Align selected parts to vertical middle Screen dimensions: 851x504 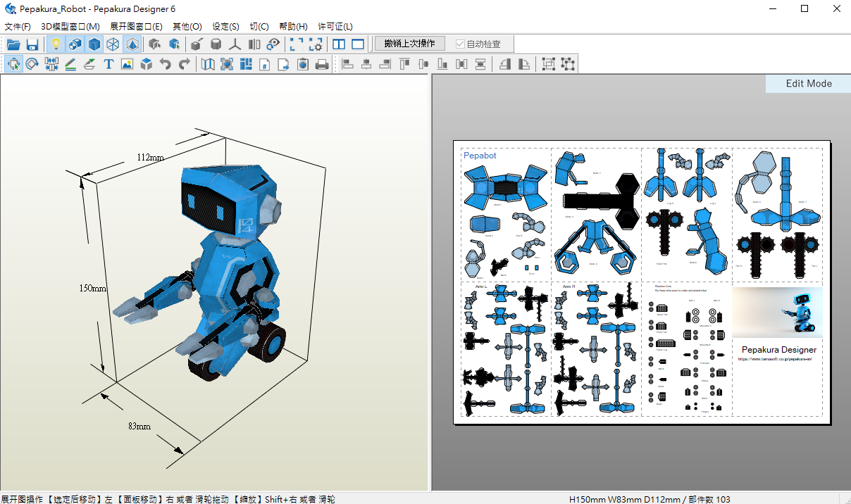pyautogui.click(x=423, y=64)
